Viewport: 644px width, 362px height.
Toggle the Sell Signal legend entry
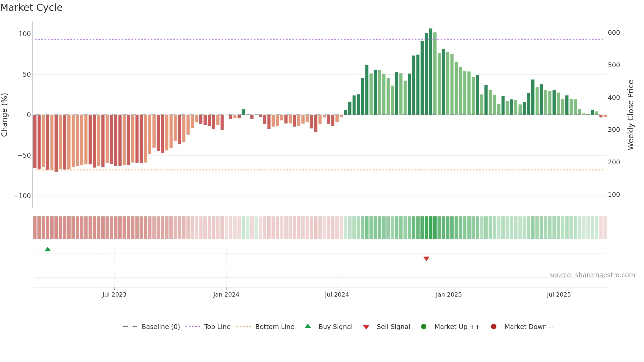(386, 327)
